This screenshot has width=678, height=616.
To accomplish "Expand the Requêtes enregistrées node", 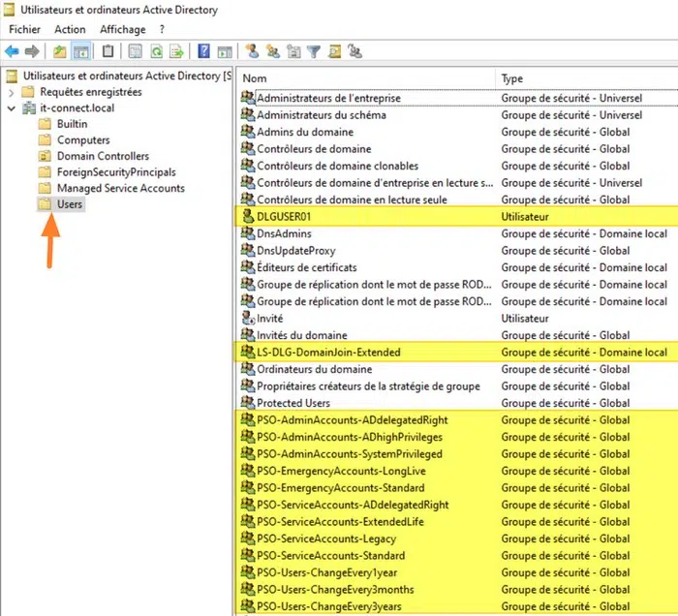I will [x=12, y=92].
